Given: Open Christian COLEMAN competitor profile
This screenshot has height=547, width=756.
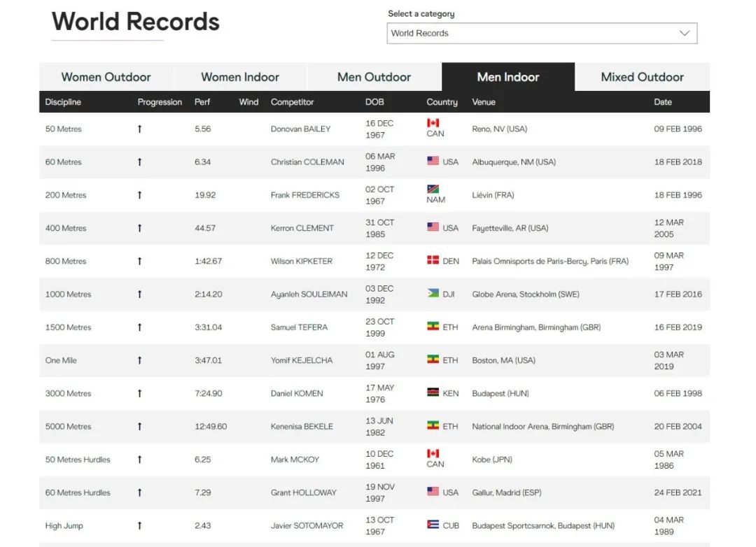Looking at the screenshot, I should [307, 162].
